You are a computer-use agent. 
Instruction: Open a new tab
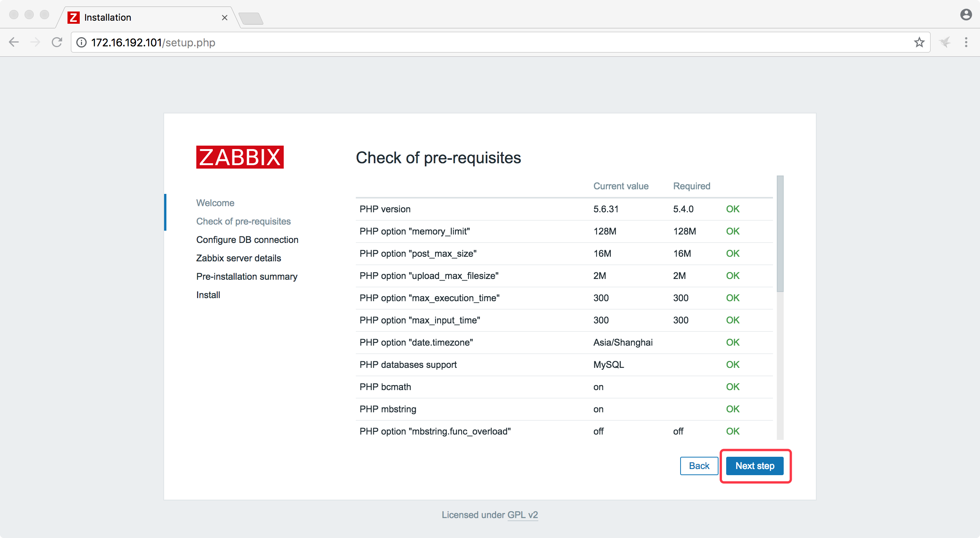[251, 18]
